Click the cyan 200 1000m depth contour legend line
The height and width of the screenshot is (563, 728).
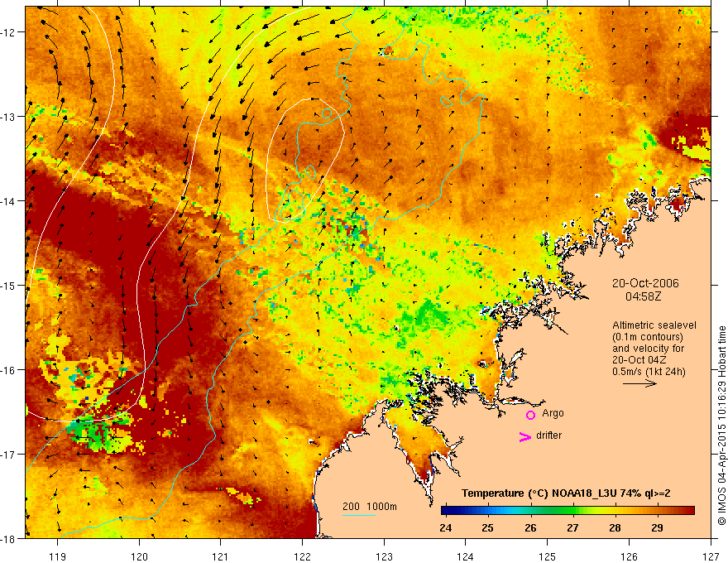click(359, 515)
